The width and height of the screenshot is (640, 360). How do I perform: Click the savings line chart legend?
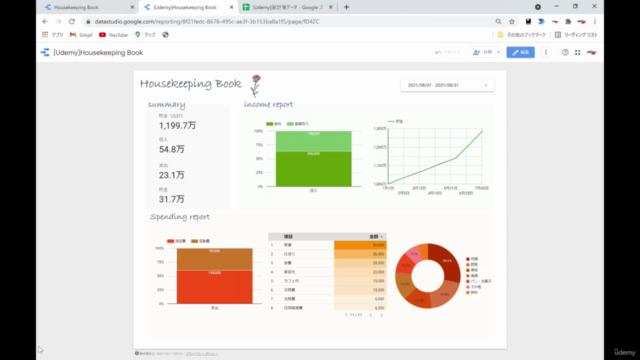pos(395,121)
